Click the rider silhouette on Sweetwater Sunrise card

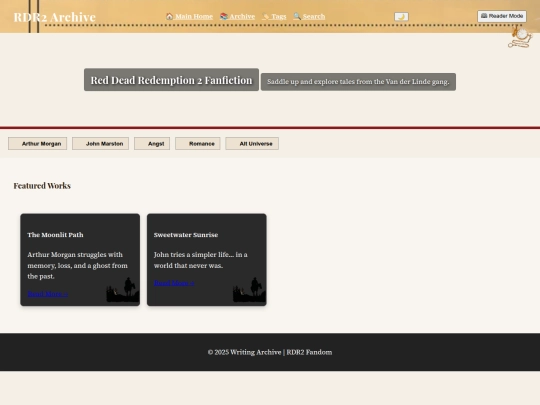coord(249,290)
